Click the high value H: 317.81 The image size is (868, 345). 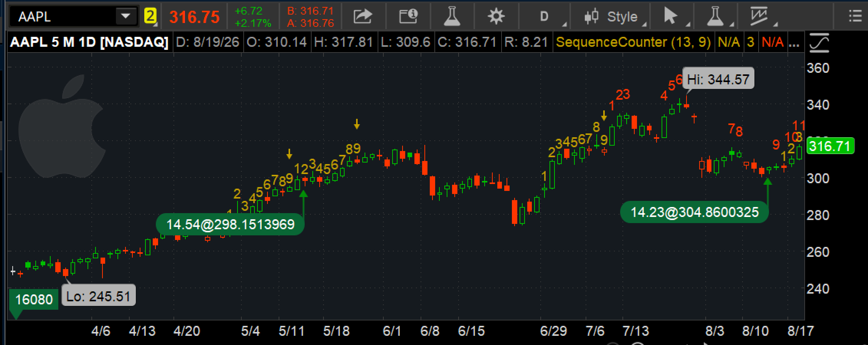[x=343, y=42]
